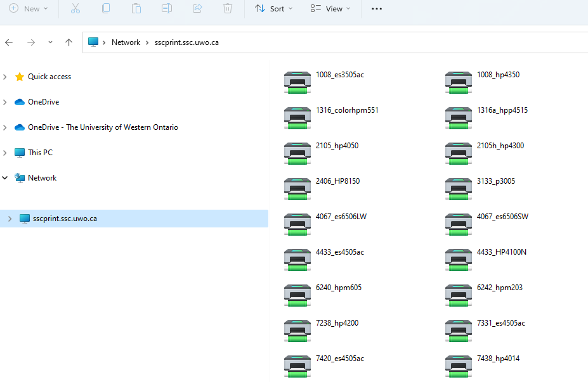Click the Cut icon in the toolbar
Image resolution: width=588 pixels, height=382 pixels.
(75, 9)
